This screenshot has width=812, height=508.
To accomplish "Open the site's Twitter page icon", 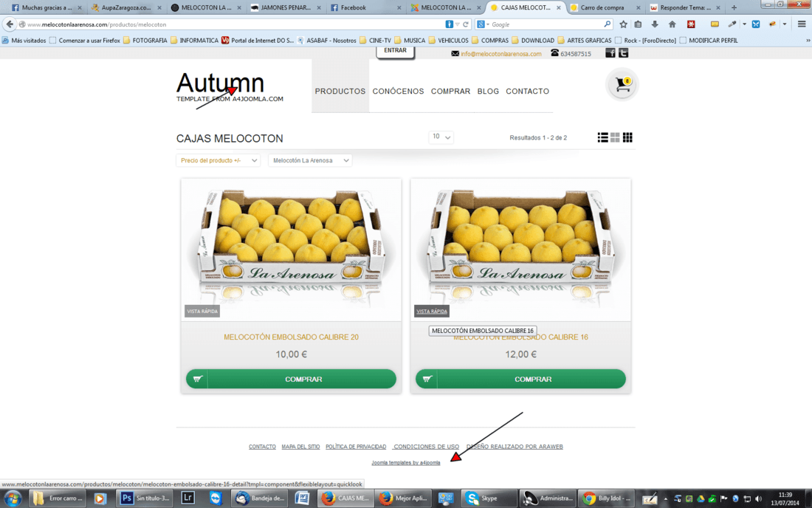I will coord(624,53).
